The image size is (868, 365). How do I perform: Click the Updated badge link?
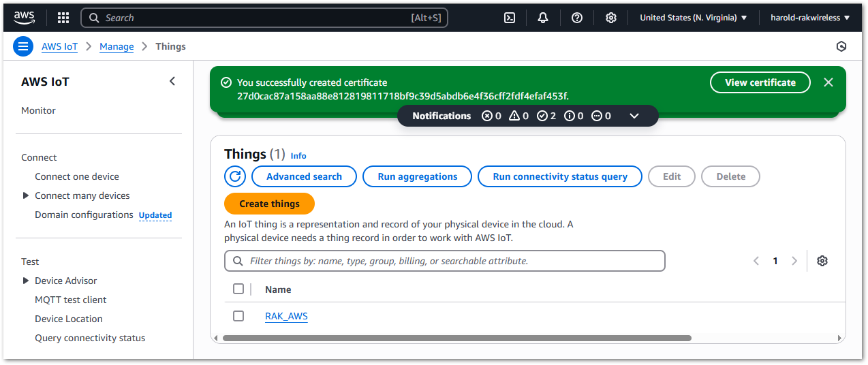[155, 215]
